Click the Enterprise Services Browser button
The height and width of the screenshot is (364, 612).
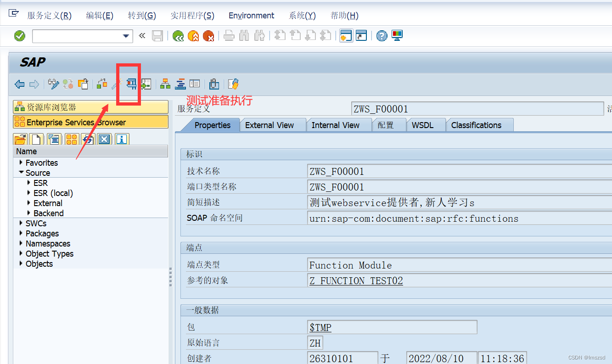click(x=90, y=122)
